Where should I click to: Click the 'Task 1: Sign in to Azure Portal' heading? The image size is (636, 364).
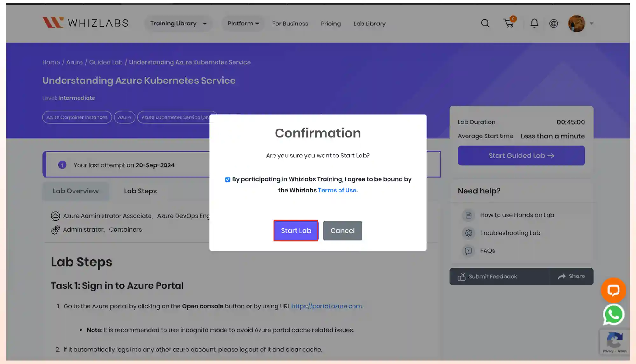(117, 286)
